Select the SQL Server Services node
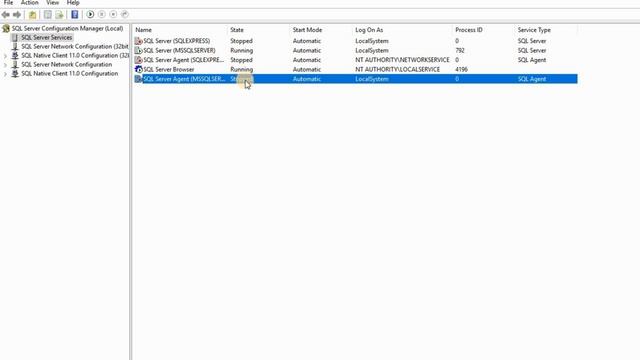Image resolution: width=640 pixels, height=360 pixels. point(47,38)
